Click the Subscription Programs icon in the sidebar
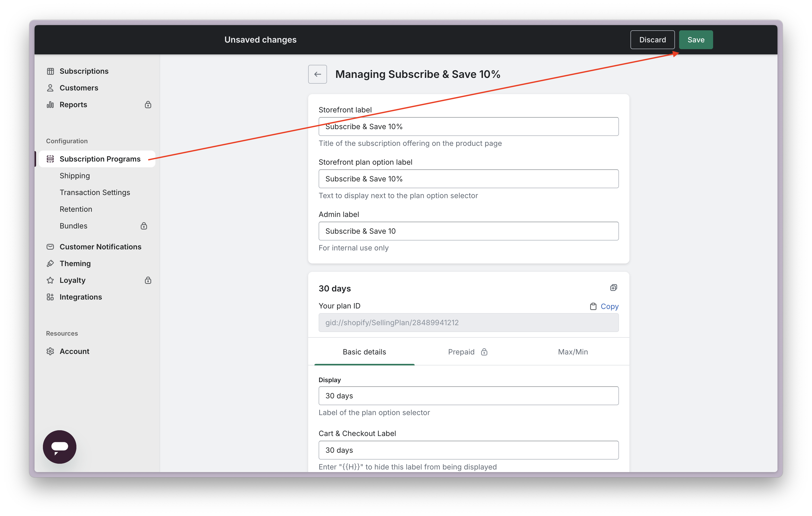The image size is (812, 516). click(x=50, y=159)
